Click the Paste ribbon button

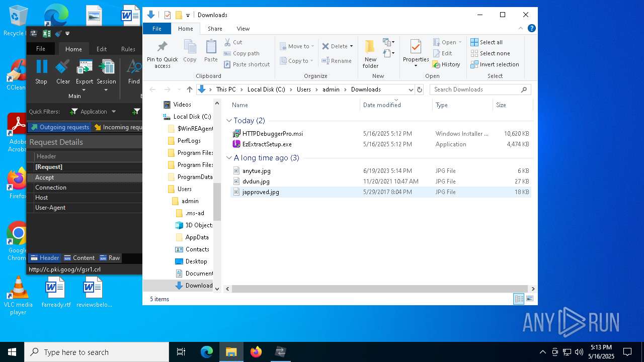pyautogui.click(x=211, y=51)
